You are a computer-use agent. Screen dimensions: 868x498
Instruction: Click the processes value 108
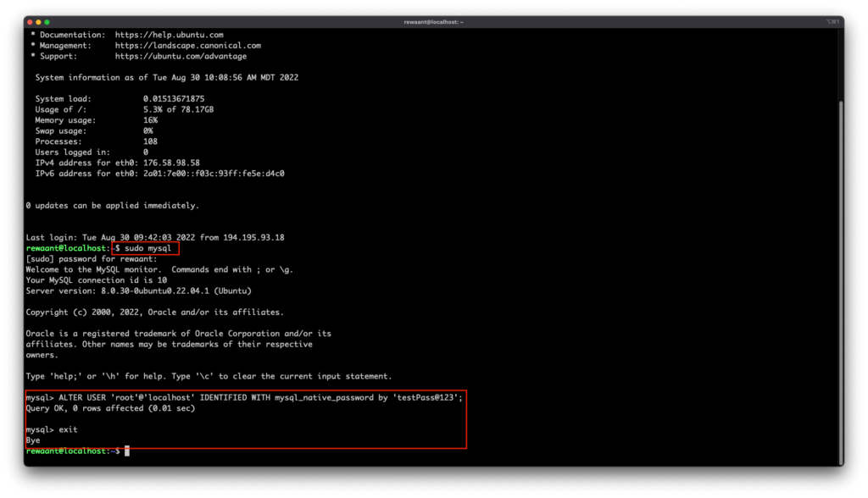point(150,141)
